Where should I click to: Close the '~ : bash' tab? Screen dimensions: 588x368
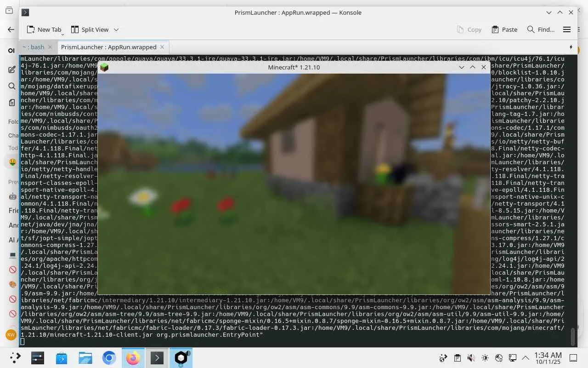coord(50,47)
